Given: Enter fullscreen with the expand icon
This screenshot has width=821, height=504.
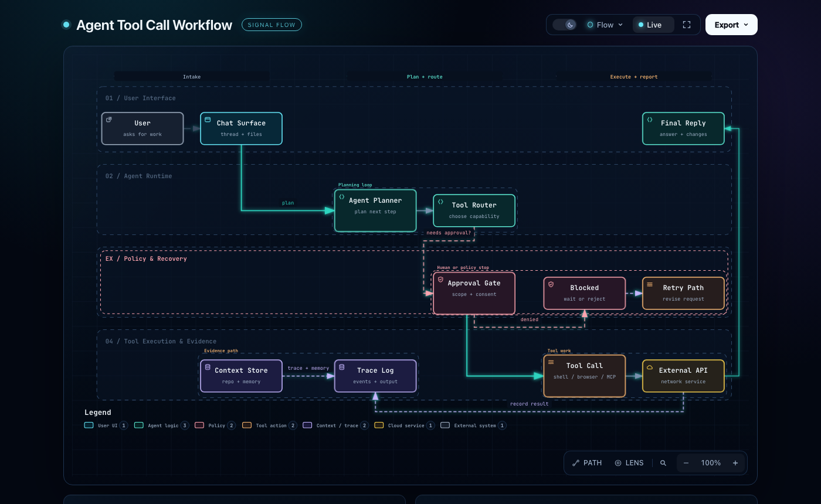Looking at the screenshot, I should (687, 25).
